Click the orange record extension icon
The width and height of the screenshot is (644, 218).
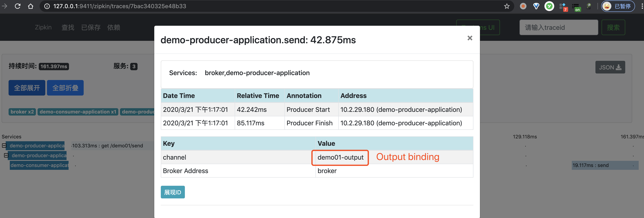point(523,6)
